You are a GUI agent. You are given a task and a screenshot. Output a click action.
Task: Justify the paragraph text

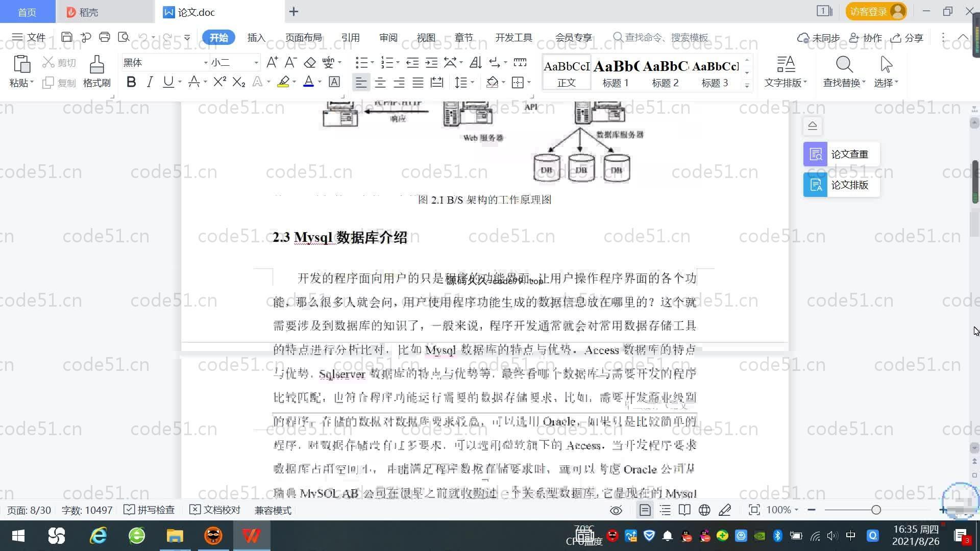tap(418, 82)
